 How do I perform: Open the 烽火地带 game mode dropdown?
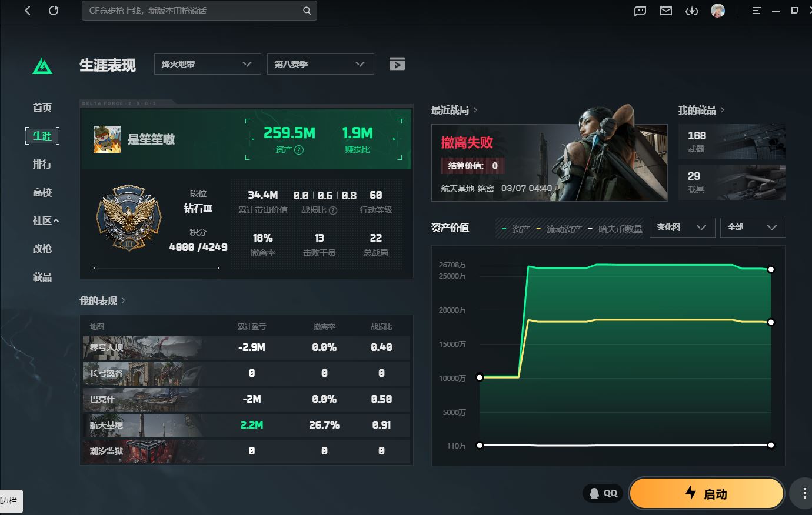[207, 64]
